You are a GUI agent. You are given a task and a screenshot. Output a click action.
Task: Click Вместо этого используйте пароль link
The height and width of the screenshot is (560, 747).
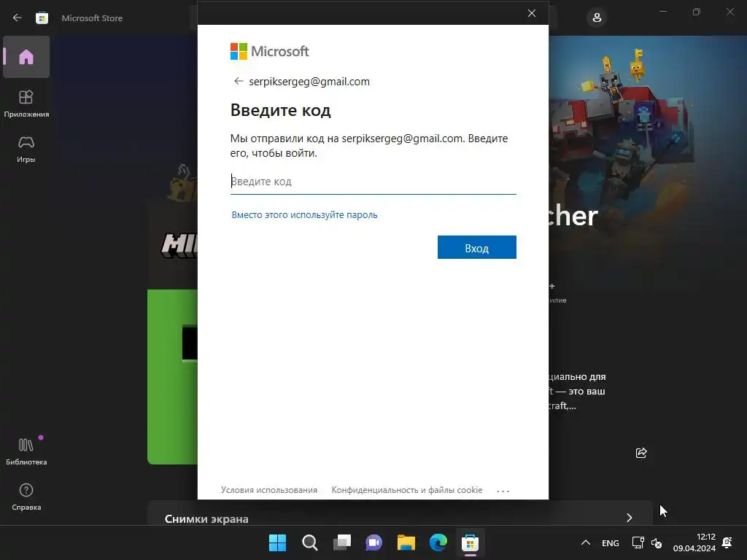304,215
